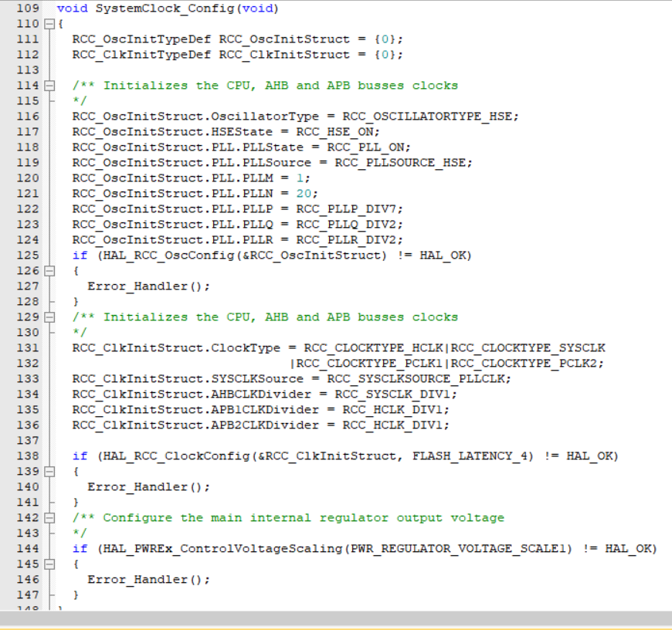
Task: Click the if keyword on line 138
Action: click(x=80, y=456)
